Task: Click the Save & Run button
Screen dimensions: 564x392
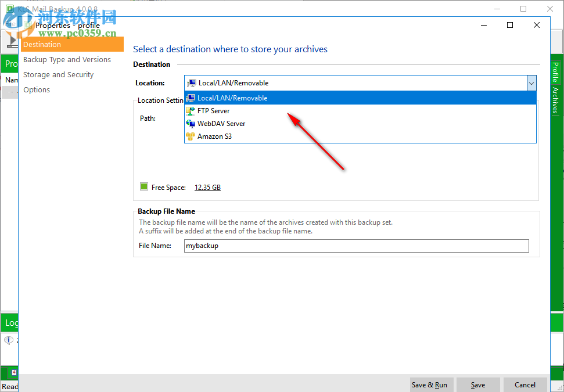Action: 430,384
